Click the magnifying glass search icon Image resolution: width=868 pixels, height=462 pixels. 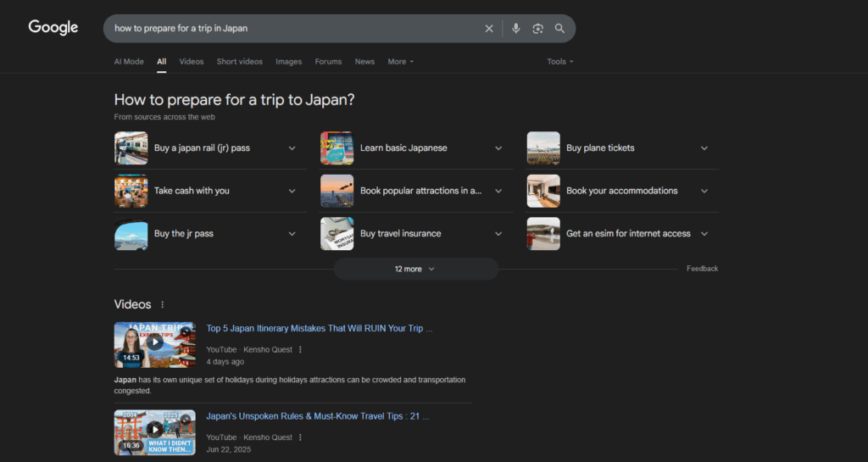[559, 29]
